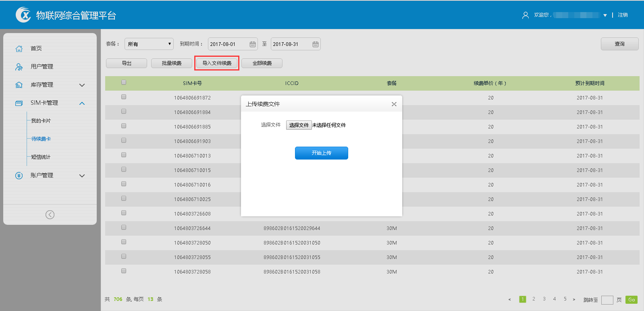
Task: Open 短信统计 in the sidebar submenu
Action: pos(41,157)
